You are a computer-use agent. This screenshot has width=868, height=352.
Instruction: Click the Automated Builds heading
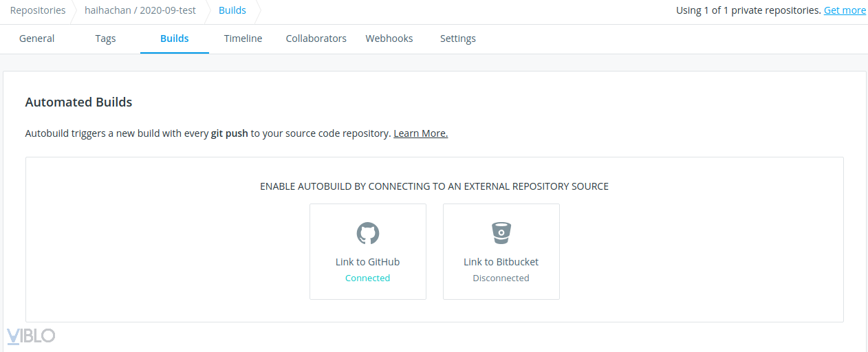[x=78, y=102]
